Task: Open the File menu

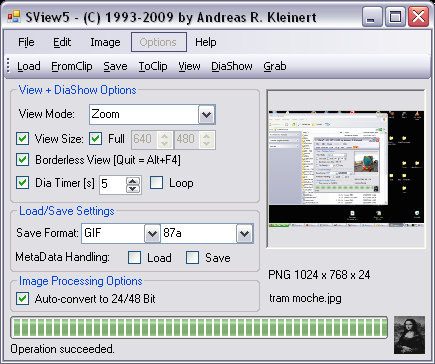Action: tap(26, 42)
